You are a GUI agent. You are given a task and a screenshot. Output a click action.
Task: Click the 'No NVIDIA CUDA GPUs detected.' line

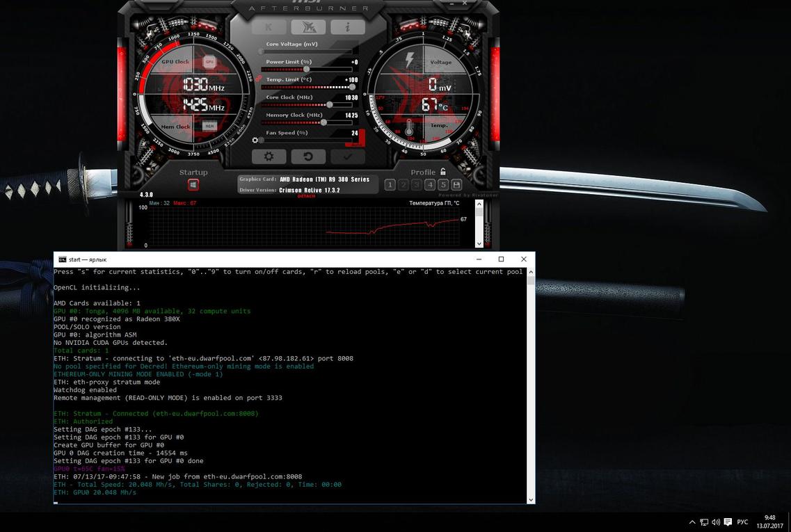click(111, 342)
